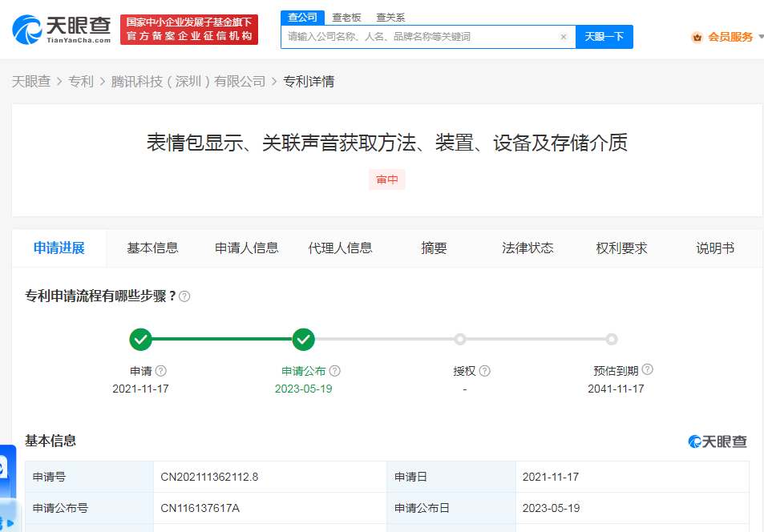Switch to the 法律状态 tab

pos(528,248)
